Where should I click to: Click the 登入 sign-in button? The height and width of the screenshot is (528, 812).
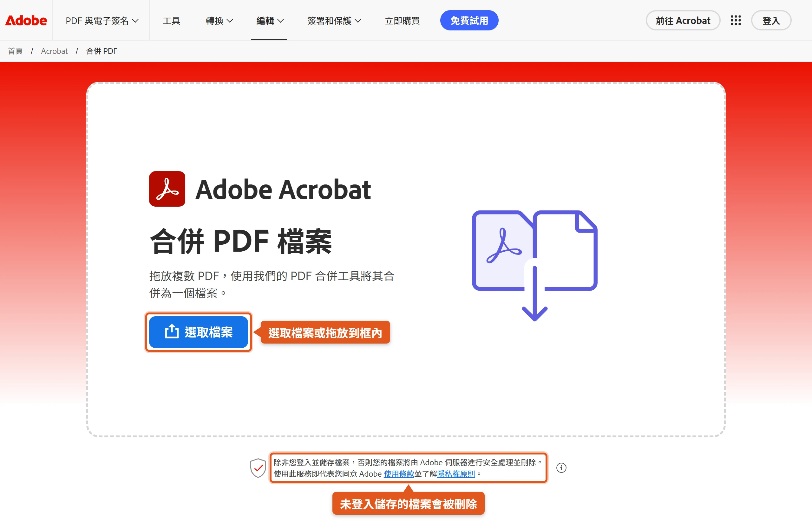[771, 21]
